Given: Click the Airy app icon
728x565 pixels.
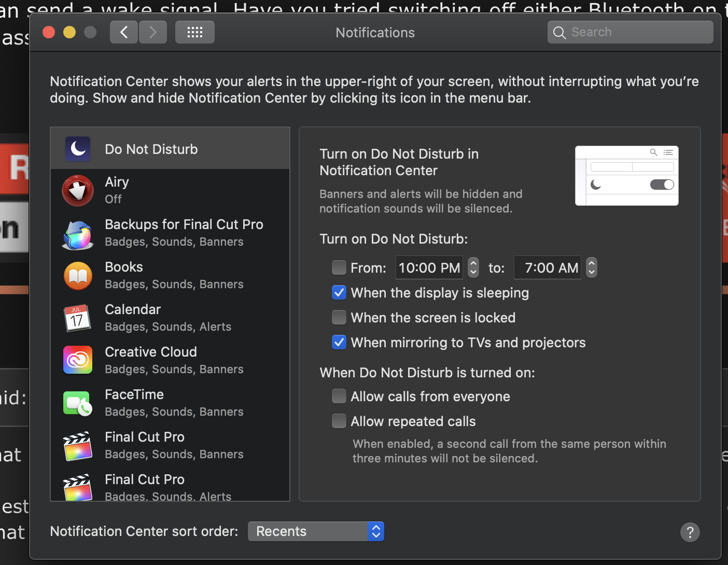Looking at the screenshot, I should pos(78,191).
